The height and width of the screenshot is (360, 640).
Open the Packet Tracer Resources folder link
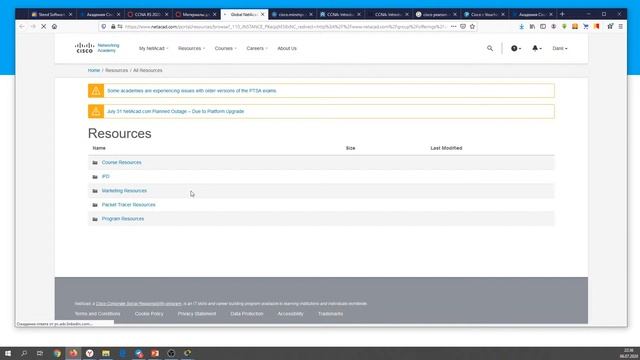pos(129,204)
